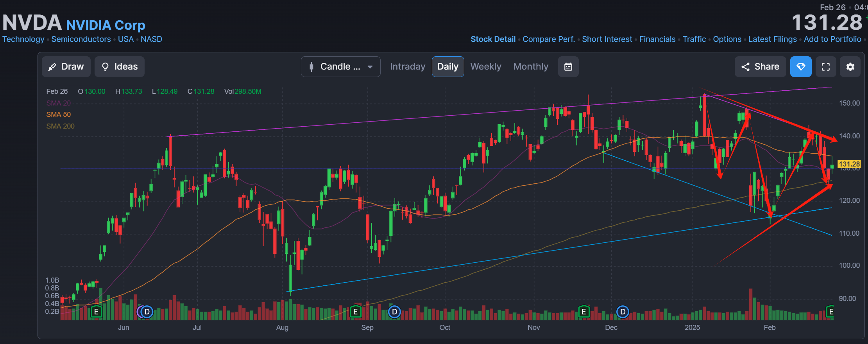Click the earnings marker in late November
868x344 pixels.
point(583,312)
